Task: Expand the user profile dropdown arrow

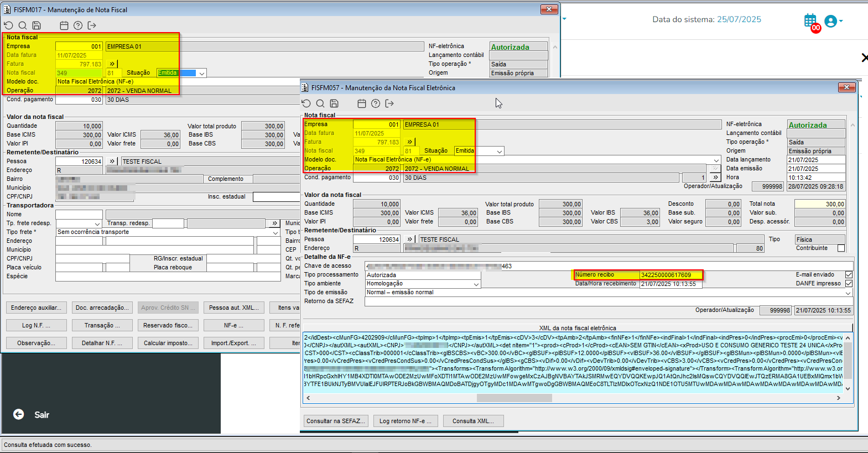Action: (x=841, y=21)
